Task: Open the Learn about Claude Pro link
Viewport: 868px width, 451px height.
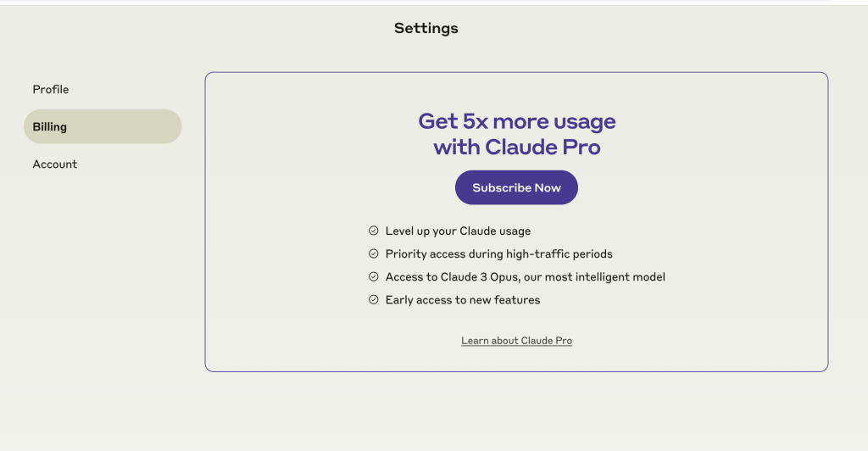Action: 516,341
